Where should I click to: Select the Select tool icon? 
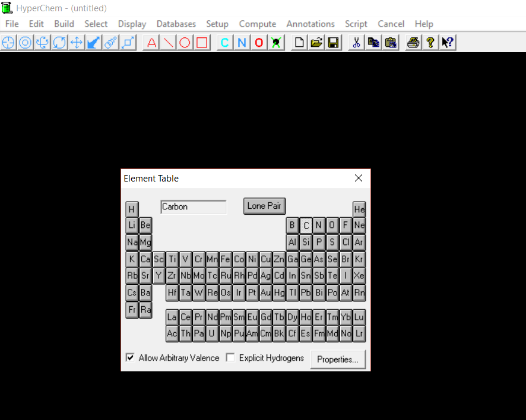pos(26,43)
